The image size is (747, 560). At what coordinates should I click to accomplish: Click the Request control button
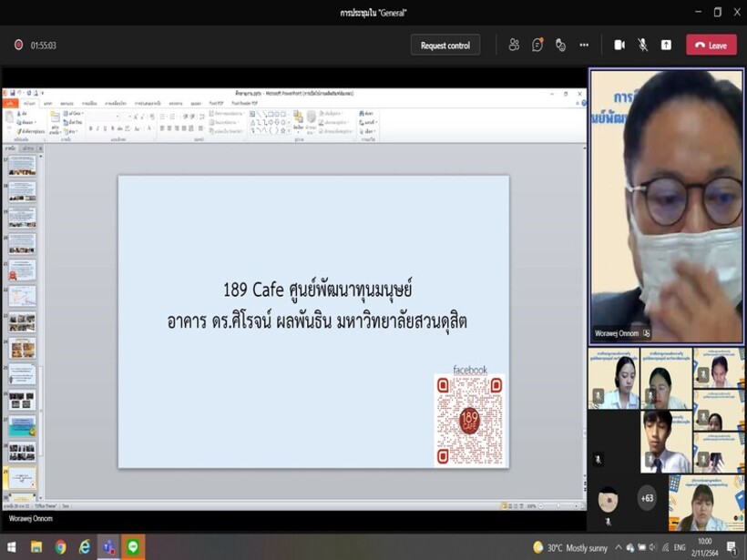click(445, 46)
